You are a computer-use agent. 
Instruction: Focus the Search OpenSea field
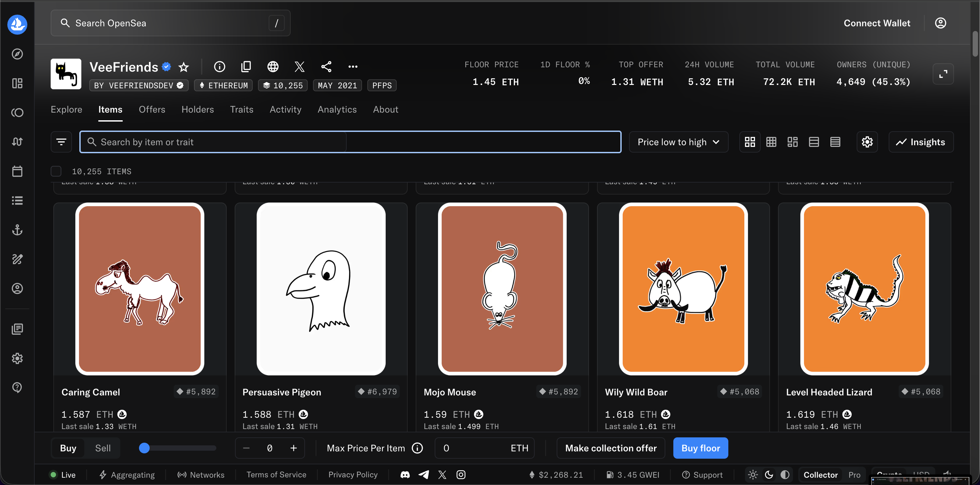pyautogui.click(x=170, y=23)
